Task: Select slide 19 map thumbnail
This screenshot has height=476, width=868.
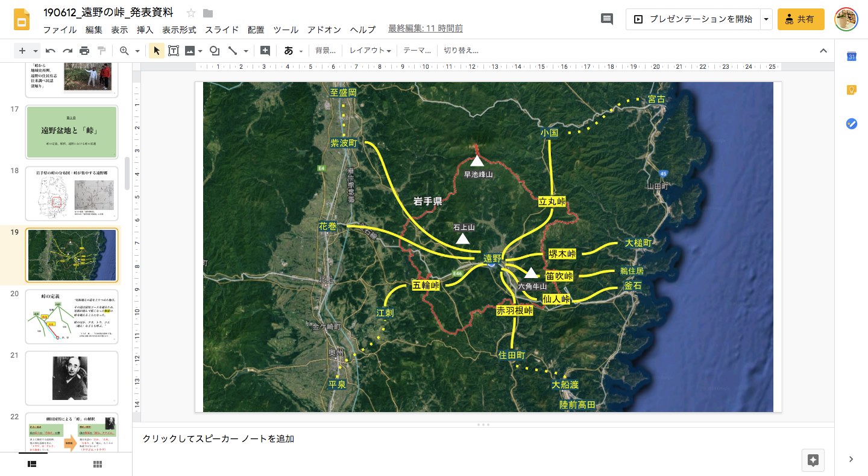Action: (72, 255)
